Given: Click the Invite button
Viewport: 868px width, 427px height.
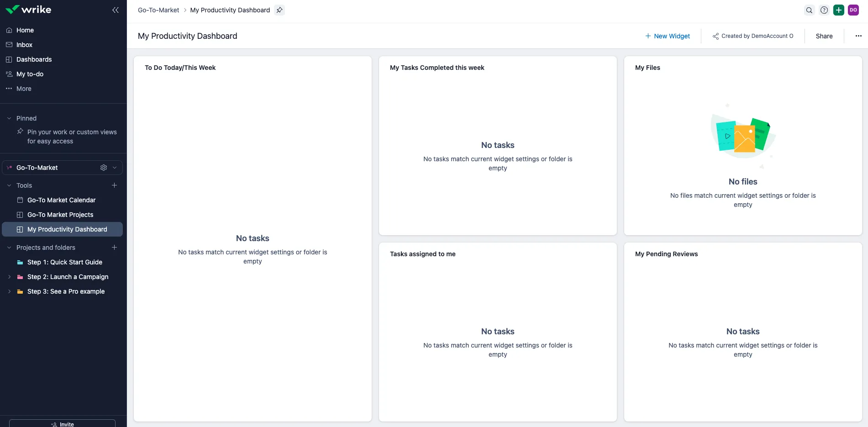Looking at the screenshot, I should tap(62, 423).
